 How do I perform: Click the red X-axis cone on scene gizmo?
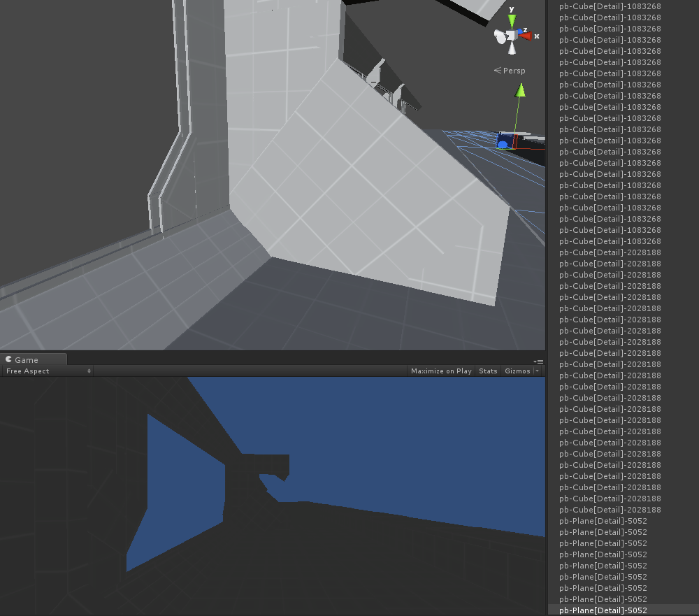(526, 36)
